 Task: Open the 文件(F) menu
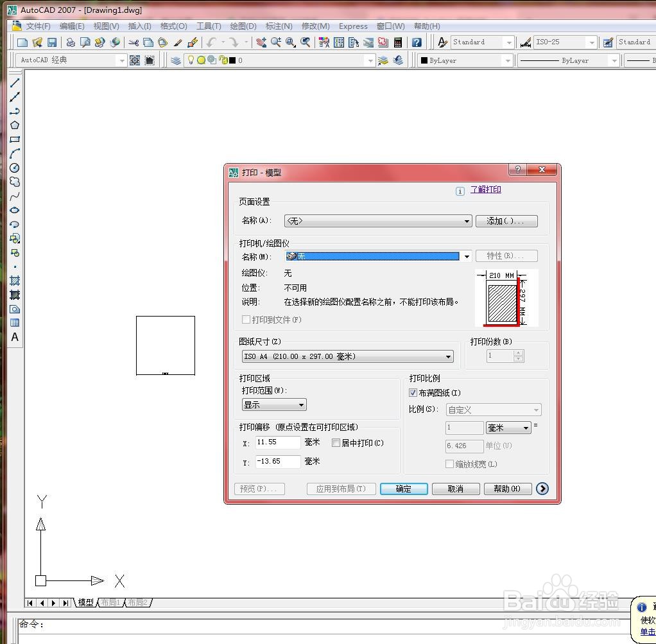coord(38,26)
